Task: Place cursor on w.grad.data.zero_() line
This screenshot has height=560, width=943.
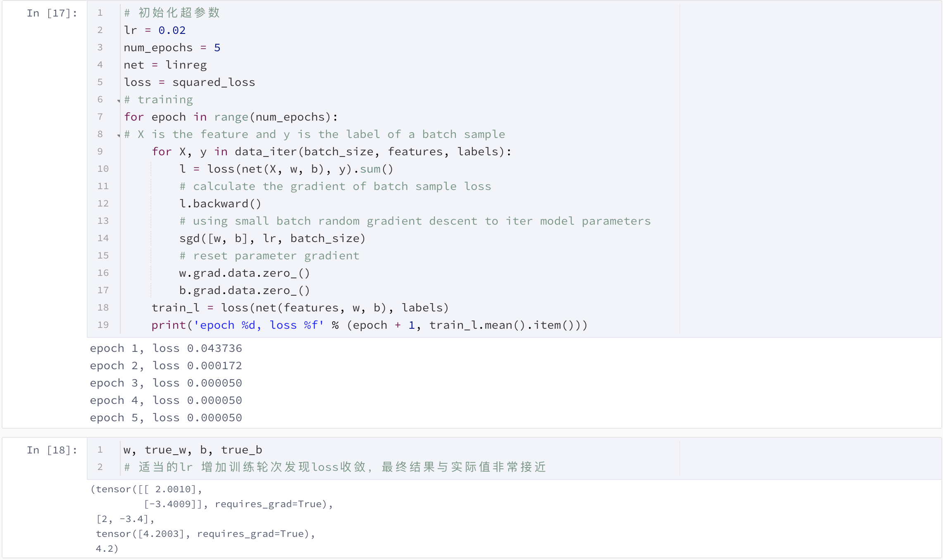Action: pyautogui.click(x=244, y=273)
